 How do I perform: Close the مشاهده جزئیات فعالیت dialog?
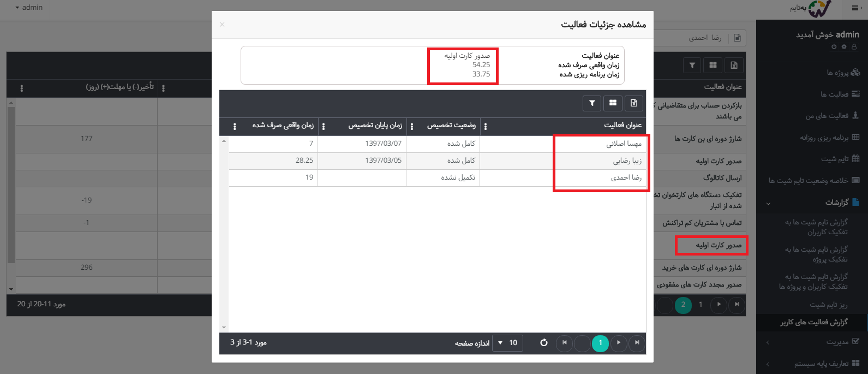coord(222,25)
